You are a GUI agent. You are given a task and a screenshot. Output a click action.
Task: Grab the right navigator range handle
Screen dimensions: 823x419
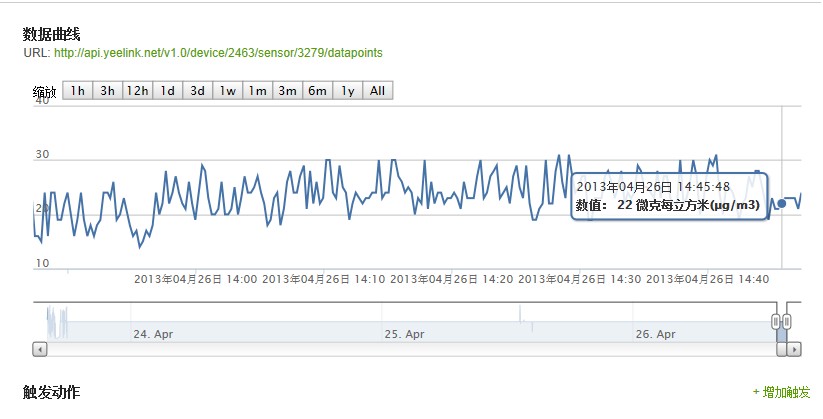point(786,321)
